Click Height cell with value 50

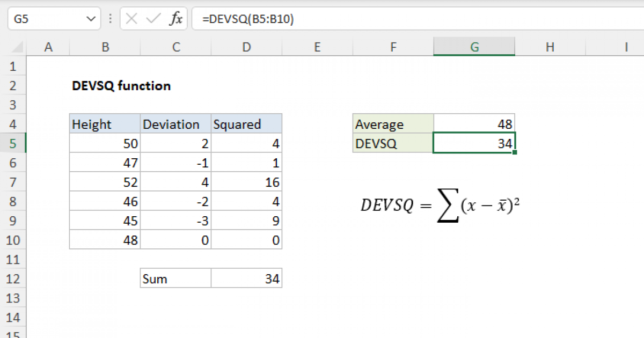[105, 144]
